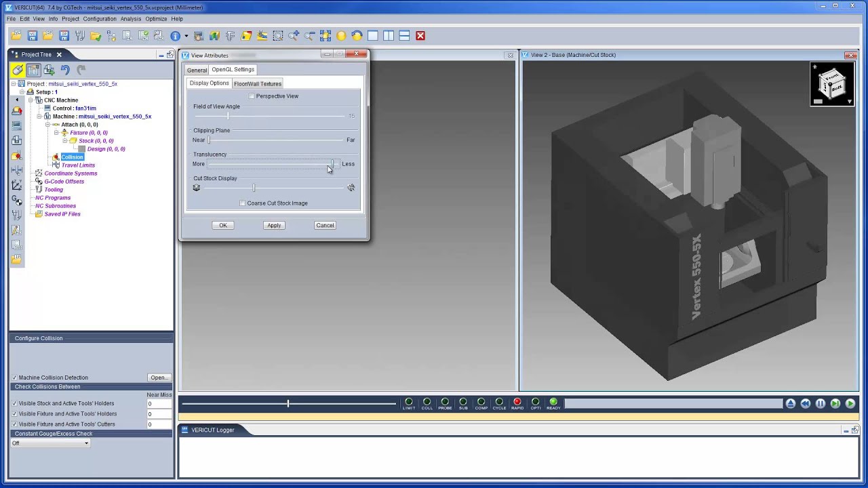Click the Fit view toolbar icon
This screenshot has width=868, height=488.
point(325,36)
